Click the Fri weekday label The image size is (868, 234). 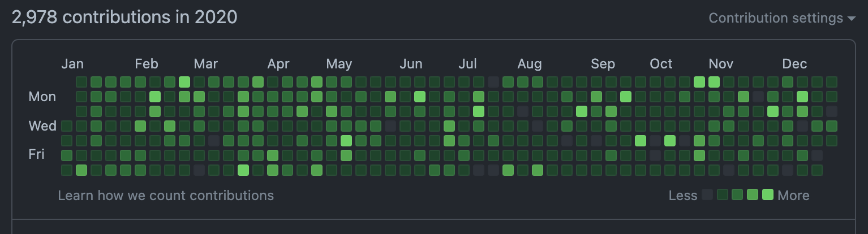36,154
